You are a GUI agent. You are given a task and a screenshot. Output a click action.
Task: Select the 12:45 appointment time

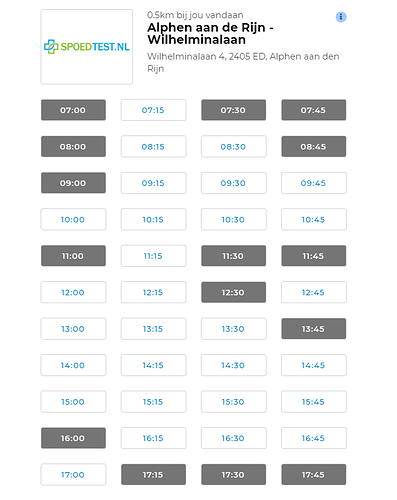tap(314, 292)
